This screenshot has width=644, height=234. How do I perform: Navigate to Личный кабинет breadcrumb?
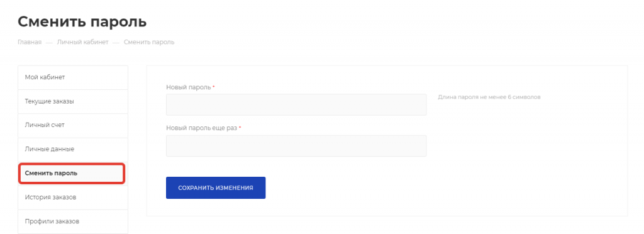(x=82, y=42)
